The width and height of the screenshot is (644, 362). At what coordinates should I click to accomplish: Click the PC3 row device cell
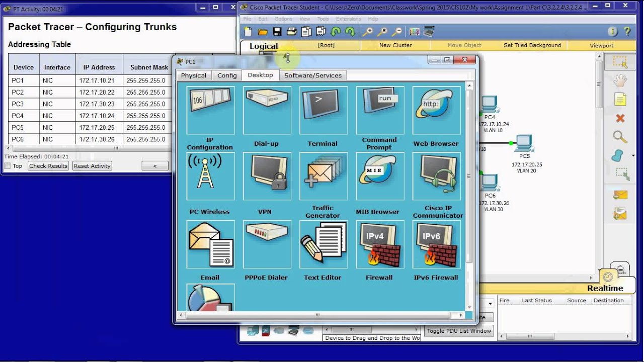[x=23, y=104]
